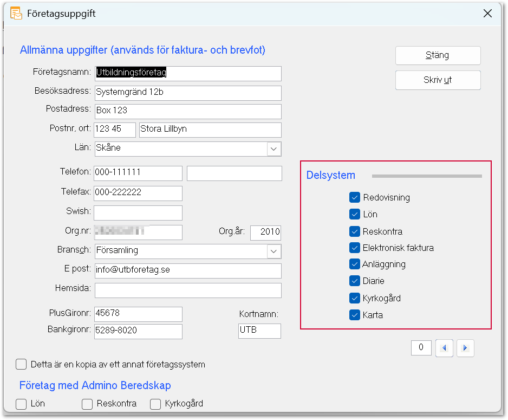This screenshot has width=508, height=420.
Task: Click the Företagsuppgift window title icon
Action: coord(16,14)
